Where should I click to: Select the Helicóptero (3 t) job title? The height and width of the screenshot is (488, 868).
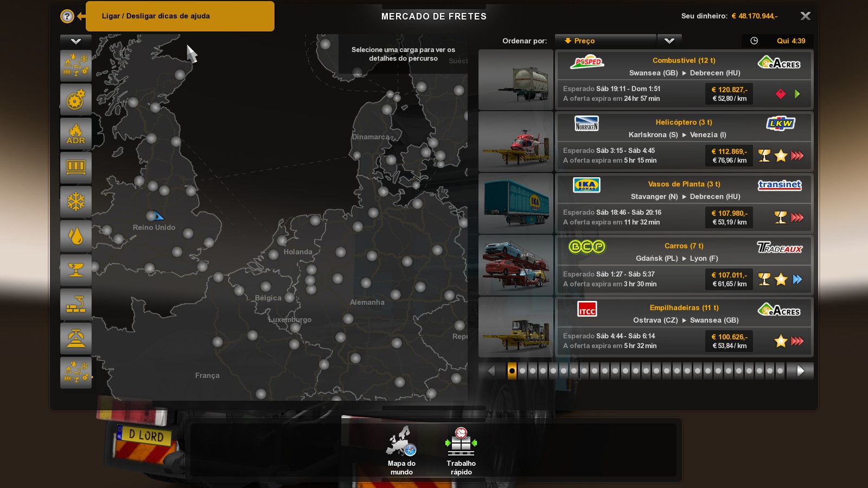click(x=684, y=123)
